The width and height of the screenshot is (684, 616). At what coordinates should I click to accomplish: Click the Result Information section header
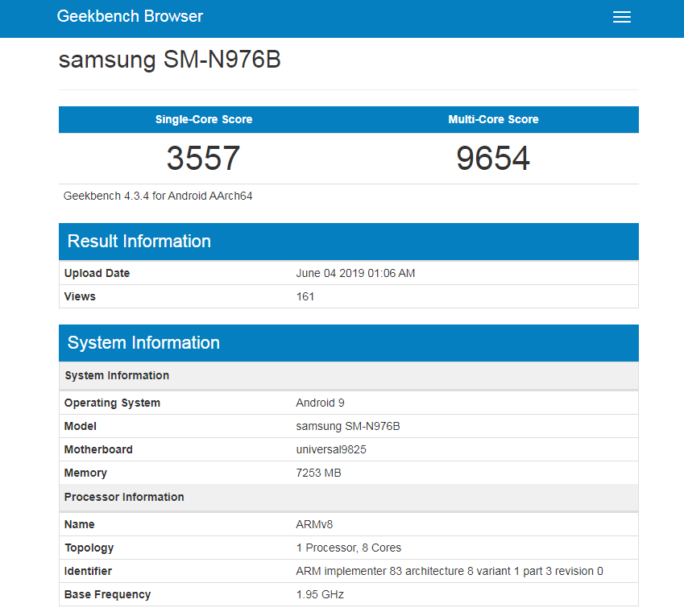[349, 242]
